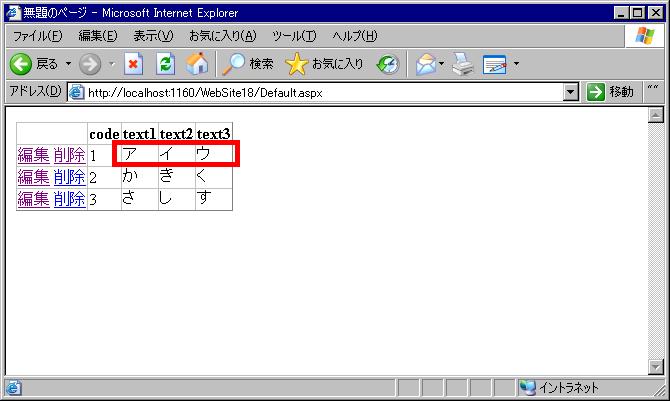Click the text2 column header

pyautogui.click(x=176, y=134)
